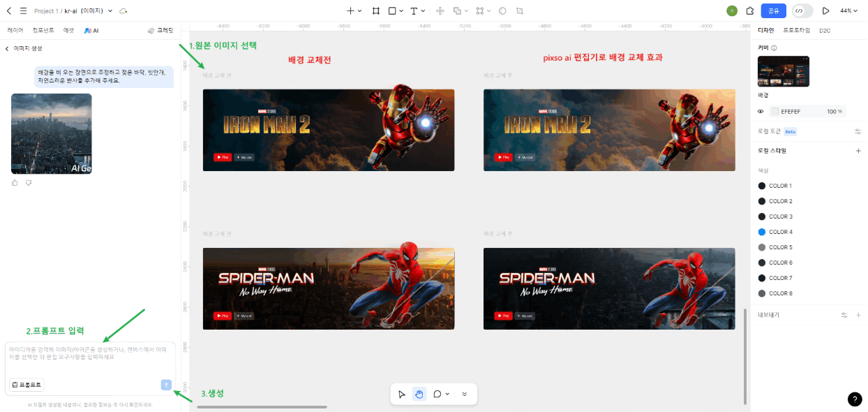Viewport: 868px width, 412px height.
Task: Click the green user avatar
Action: point(731,11)
